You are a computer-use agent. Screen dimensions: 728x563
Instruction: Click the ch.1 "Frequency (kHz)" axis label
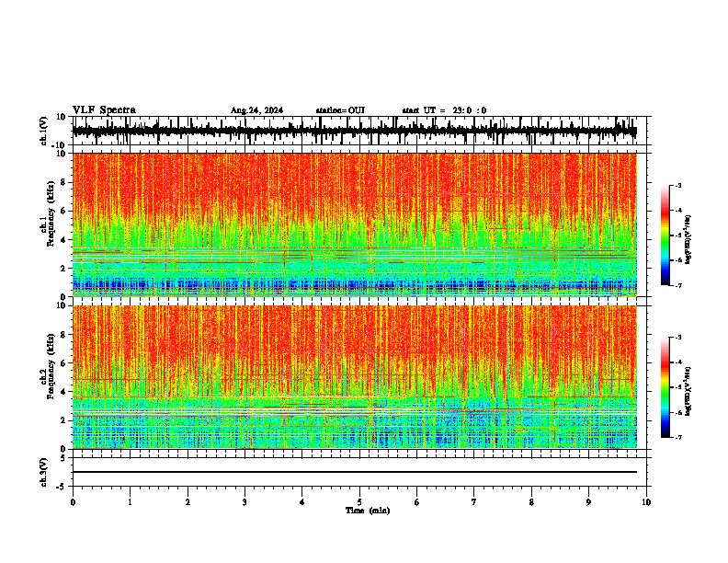click(x=51, y=213)
